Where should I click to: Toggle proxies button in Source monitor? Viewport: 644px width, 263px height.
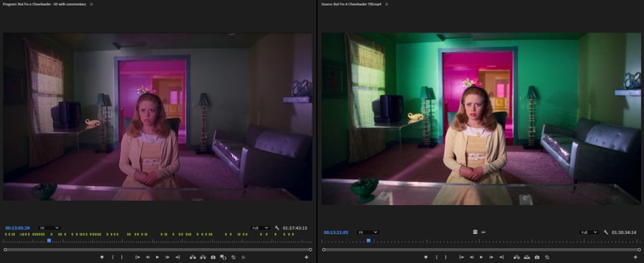click(547, 257)
